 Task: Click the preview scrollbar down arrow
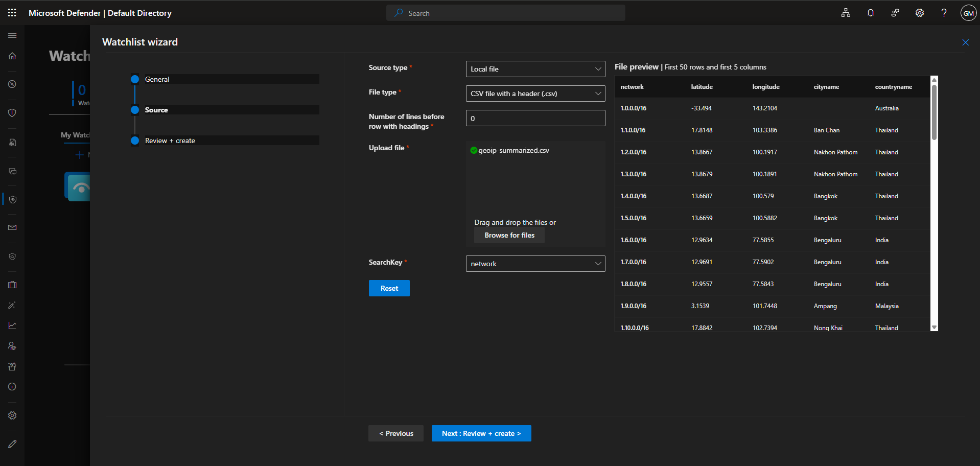[x=934, y=328]
